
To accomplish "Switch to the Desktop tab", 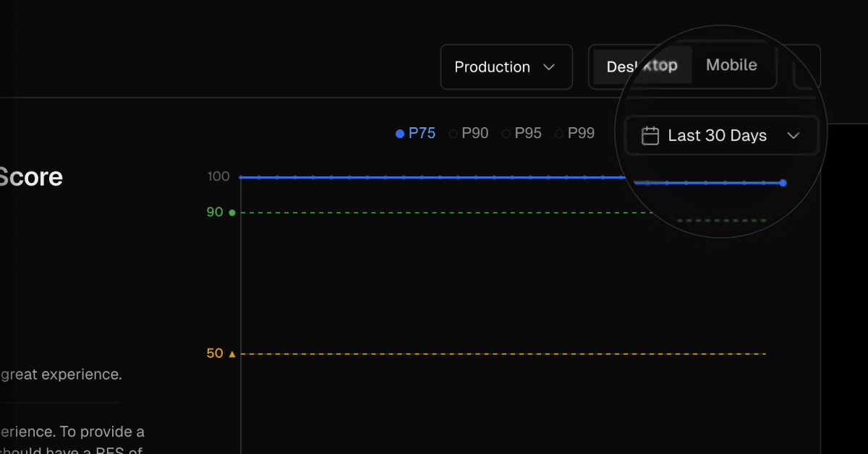I will (642, 66).
